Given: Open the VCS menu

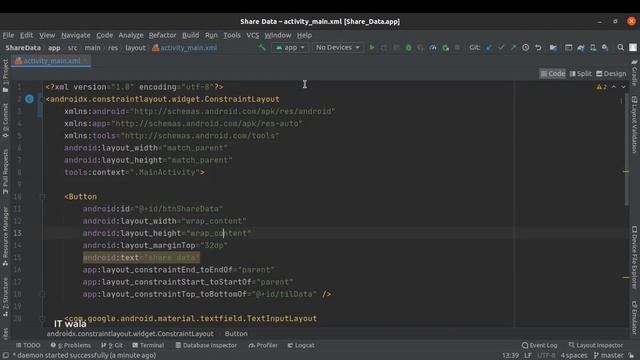Looking at the screenshot, I should (x=252, y=35).
